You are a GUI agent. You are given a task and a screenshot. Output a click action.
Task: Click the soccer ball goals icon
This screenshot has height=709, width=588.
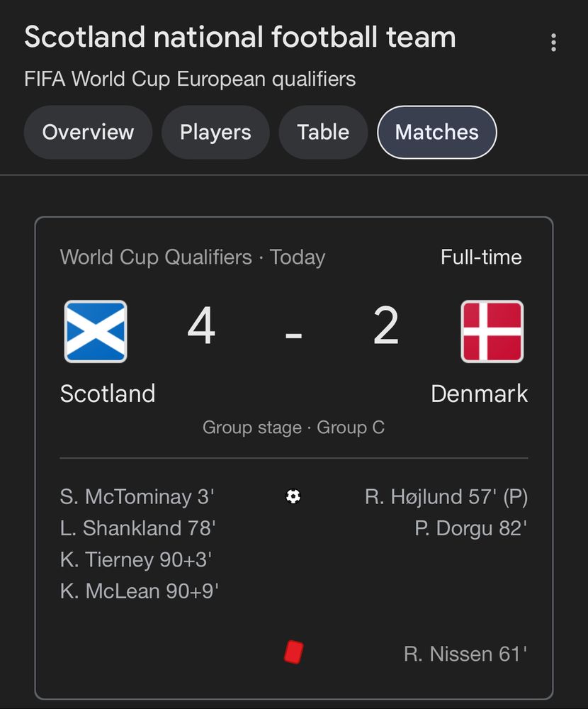coord(293,496)
